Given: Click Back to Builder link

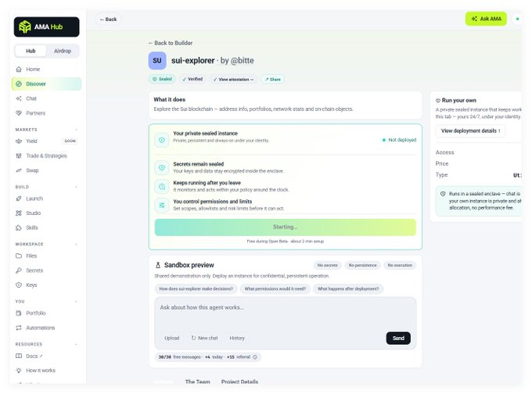Looking at the screenshot, I should tap(171, 43).
